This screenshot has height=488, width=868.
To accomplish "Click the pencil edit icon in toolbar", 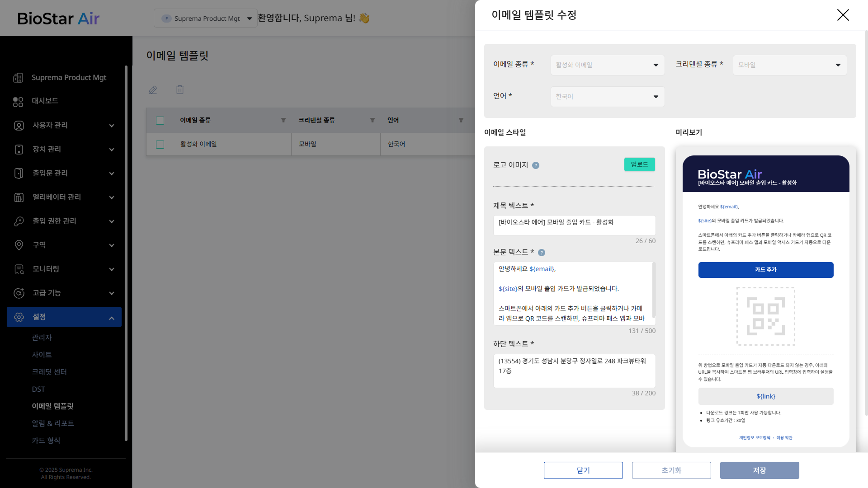I will pyautogui.click(x=153, y=90).
